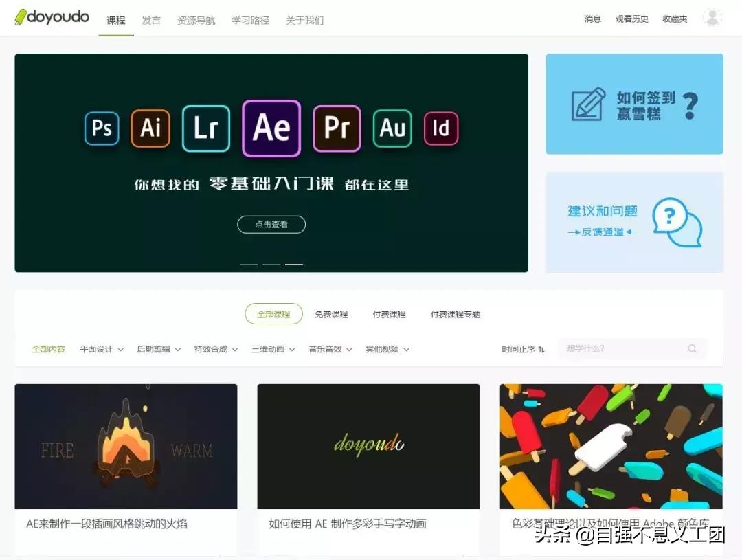Open 观看历史 in the top bar
The image size is (742, 560).
coord(633,19)
